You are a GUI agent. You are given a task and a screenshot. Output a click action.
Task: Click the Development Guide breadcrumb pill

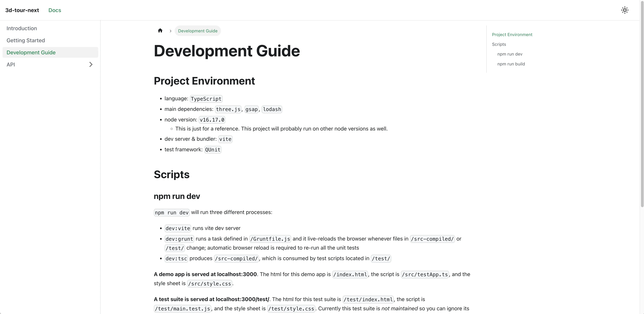pyautogui.click(x=197, y=31)
